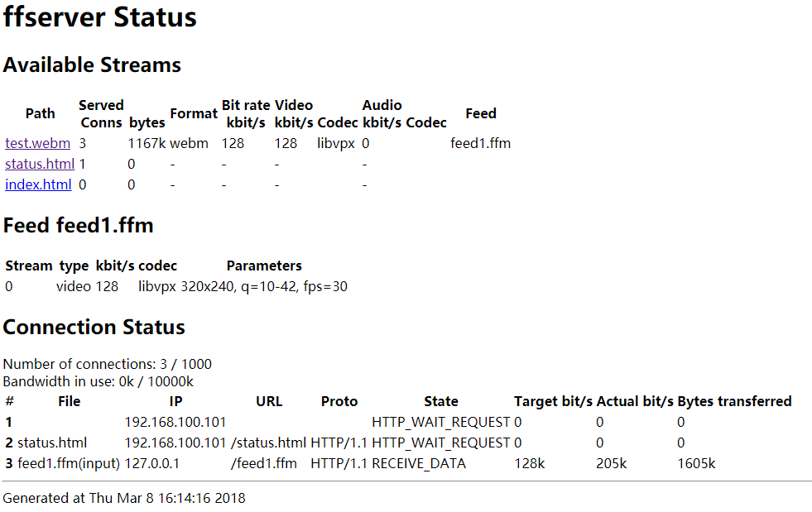
Task: Click the Number of connections line
Action: pos(107,364)
